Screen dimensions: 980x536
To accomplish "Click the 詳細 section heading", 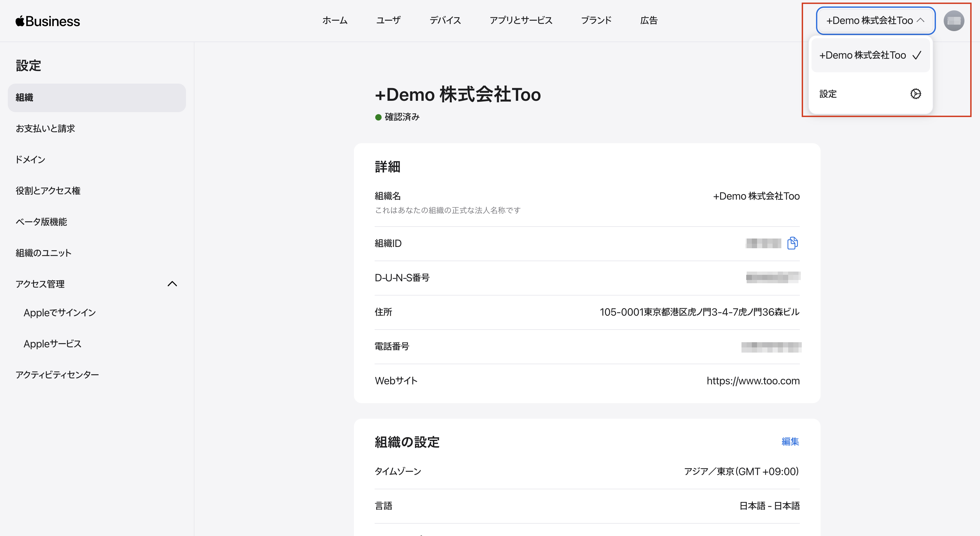I will coord(387,167).
